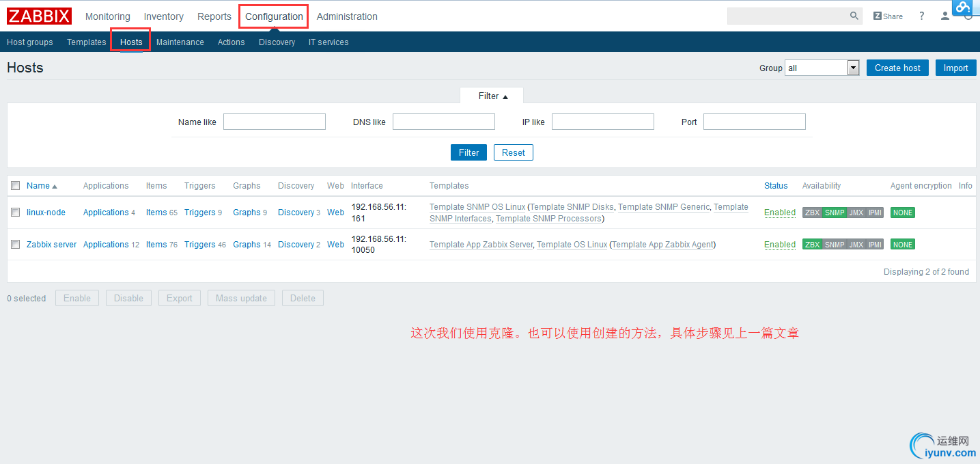The image size is (980, 464).
Task: Open the linux-node host
Action: coord(46,213)
